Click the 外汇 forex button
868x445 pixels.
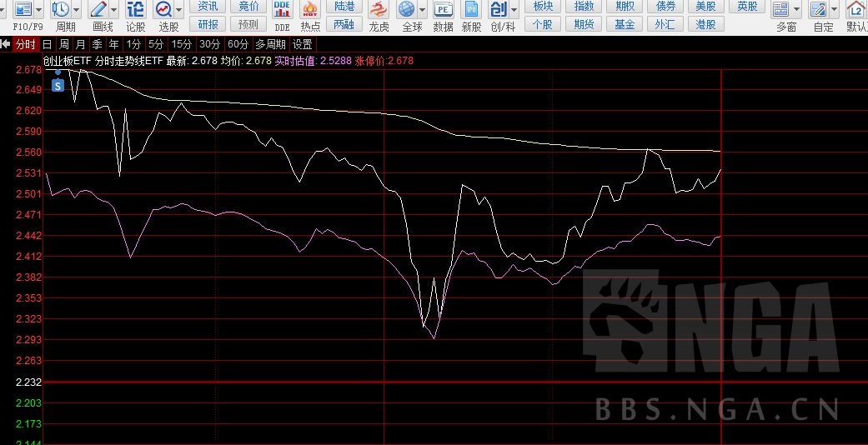(x=665, y=24)
